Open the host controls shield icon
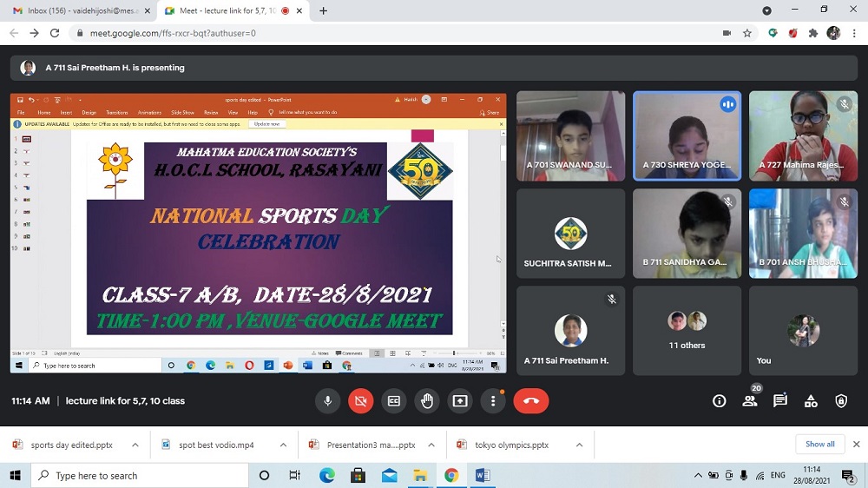 point(841,401)
